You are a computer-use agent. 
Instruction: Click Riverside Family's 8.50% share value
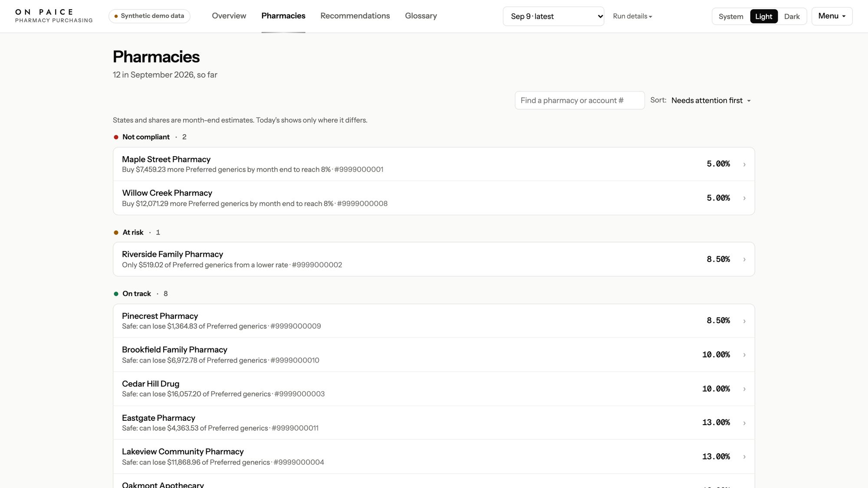[718, 259]
